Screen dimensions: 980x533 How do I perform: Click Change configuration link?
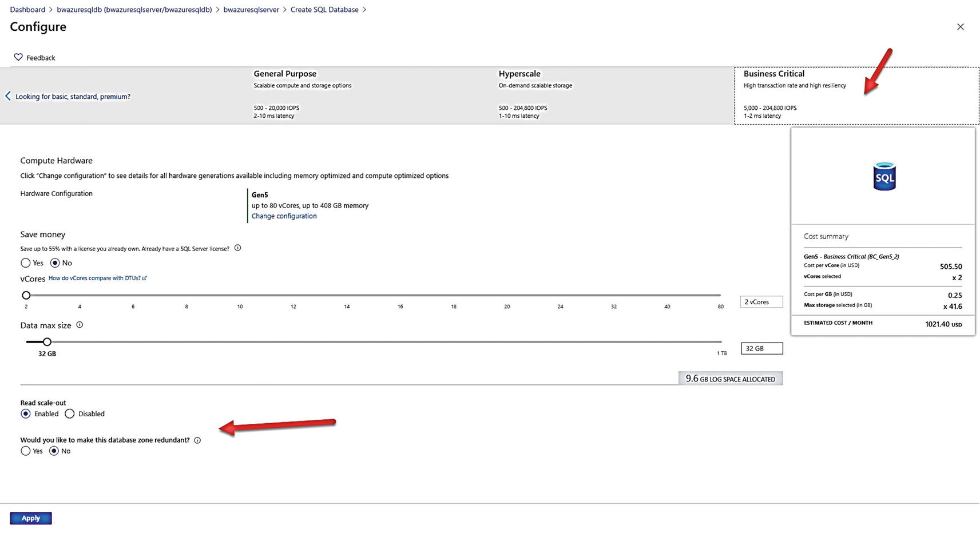[x=284, y=216]
